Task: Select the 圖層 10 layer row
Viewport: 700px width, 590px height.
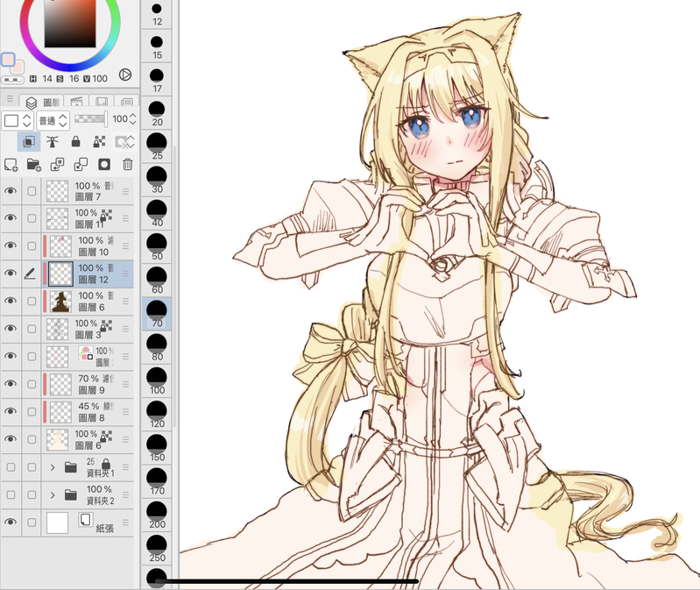Action: coord(88,246)
